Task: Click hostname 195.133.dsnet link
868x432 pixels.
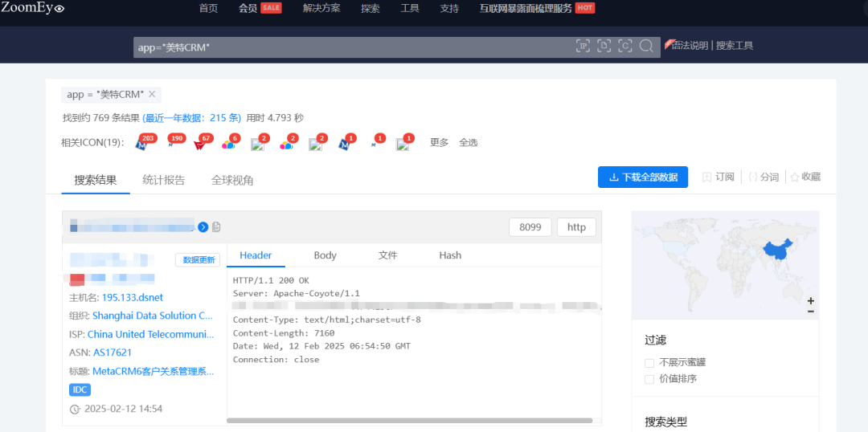Action: pos(133,298)
